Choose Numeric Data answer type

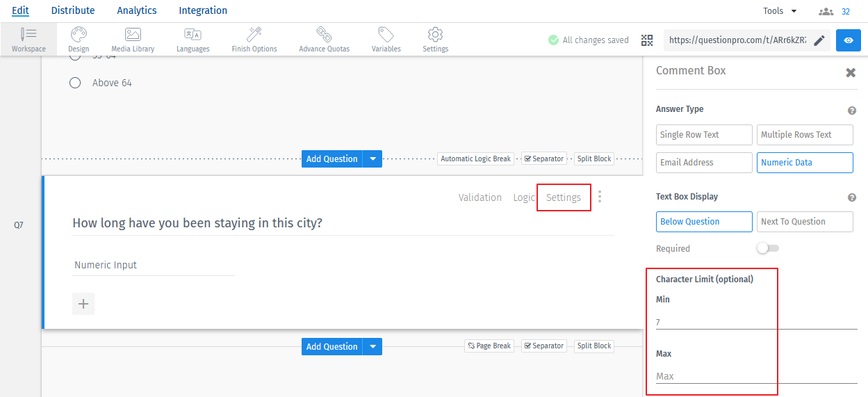(x=805, y=163)
